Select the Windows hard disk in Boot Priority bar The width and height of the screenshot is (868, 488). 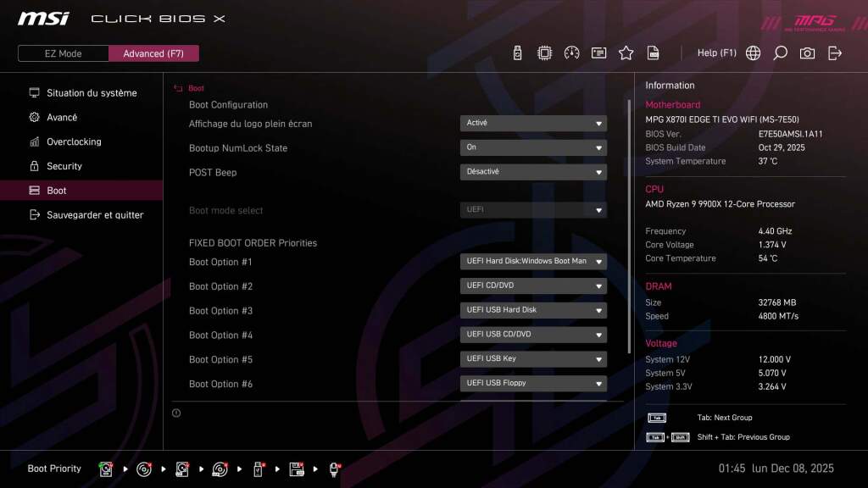click(105, 468)
